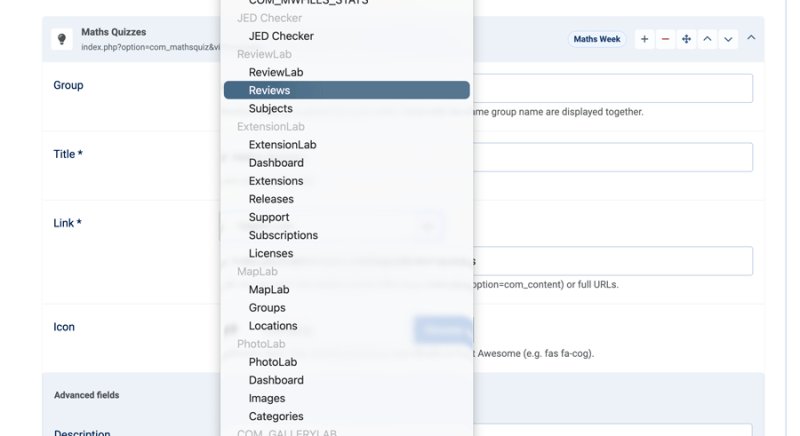Viewport: 800px width, 436px height.
Task: Move Maths Quizzes row up
Action: click(707, 39)
